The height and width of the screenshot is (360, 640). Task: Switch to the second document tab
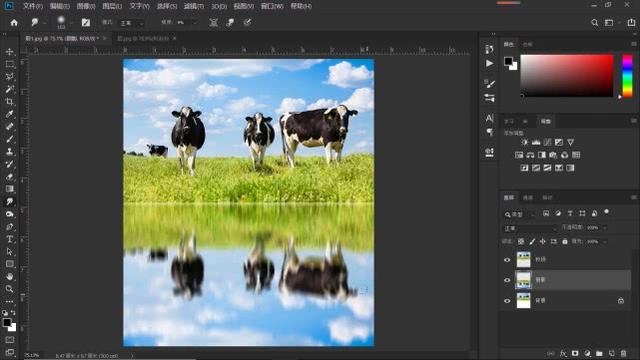pyautogui.click(x=143, y=38)
